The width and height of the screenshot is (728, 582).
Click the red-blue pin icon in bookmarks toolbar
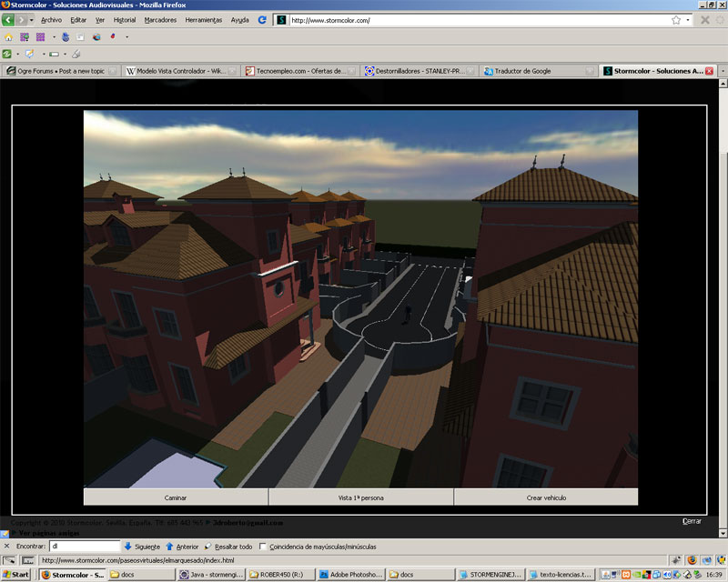point(113,36)
